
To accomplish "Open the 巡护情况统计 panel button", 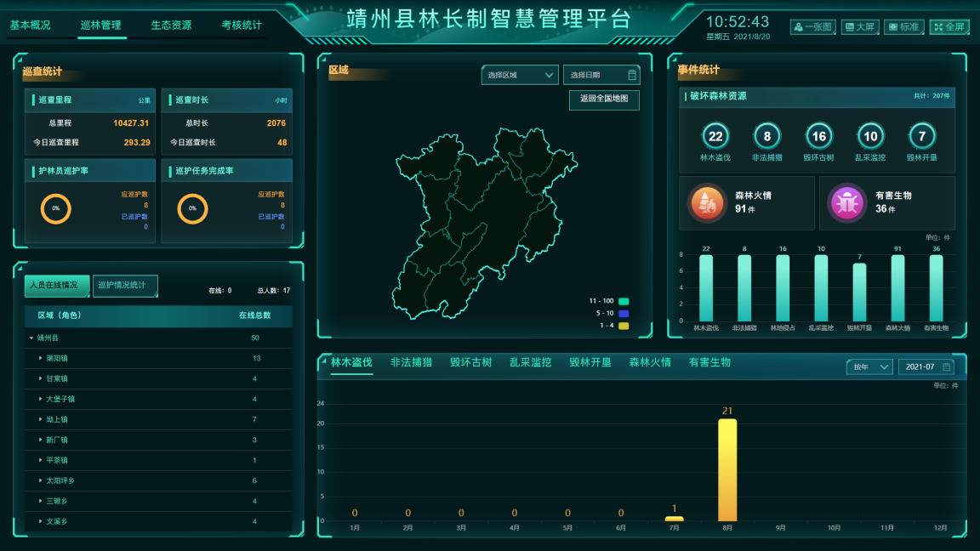I will point(125,286).
